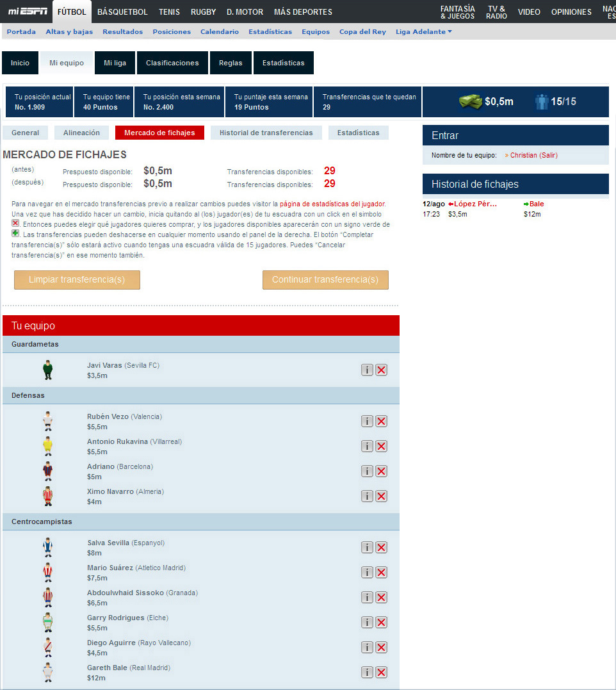Remove Antonio Rukavina from the squad
Image resolution: width=616 pixels, height=690 pixels.
click(382, 446)
